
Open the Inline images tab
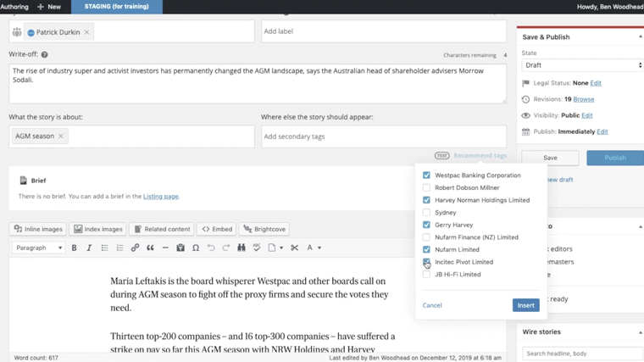38,229
